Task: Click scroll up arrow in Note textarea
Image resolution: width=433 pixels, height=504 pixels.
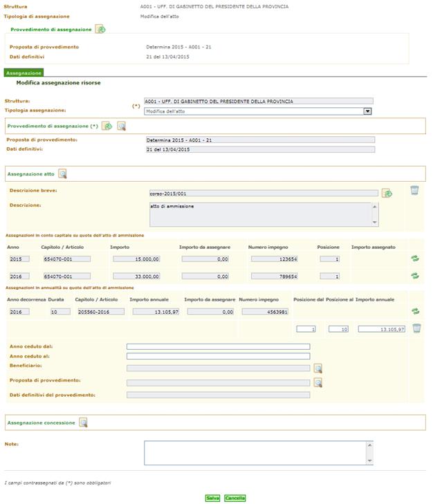Action: tap(369, 445)
